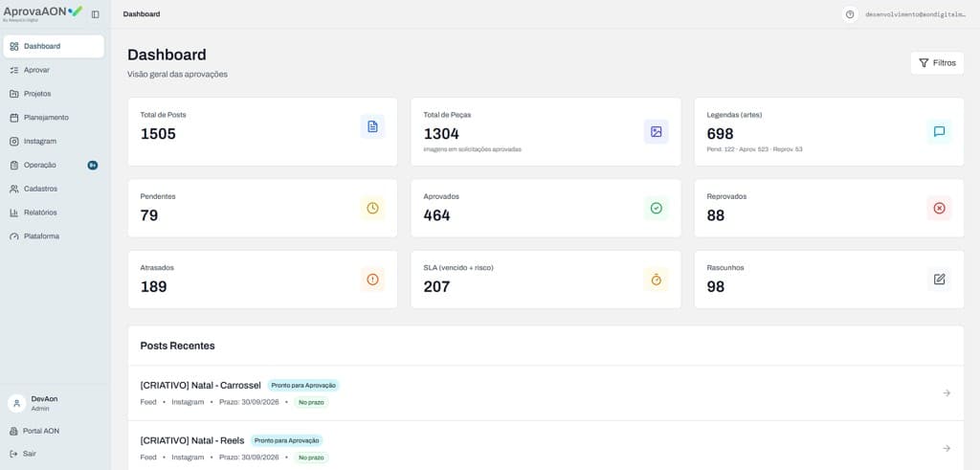Screen dimensions: 980x470
Task: Click the No prazo tag on Reels
Action: [x=311, y=458]
